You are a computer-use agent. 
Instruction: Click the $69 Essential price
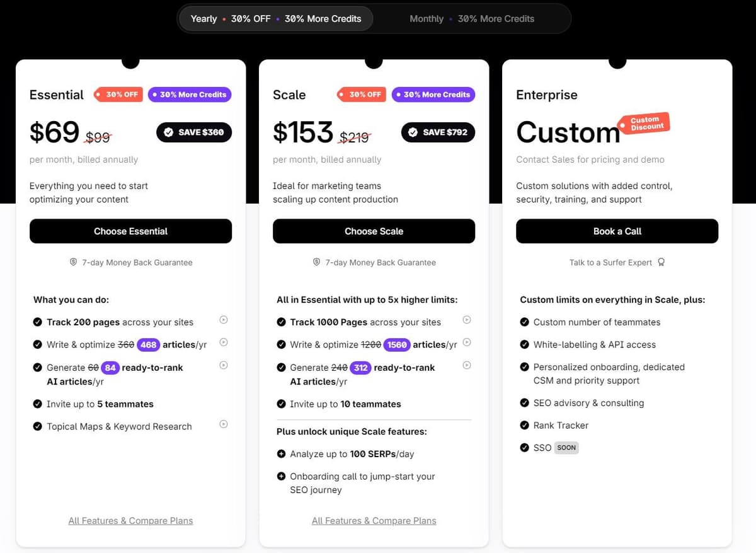pos(55,132)
